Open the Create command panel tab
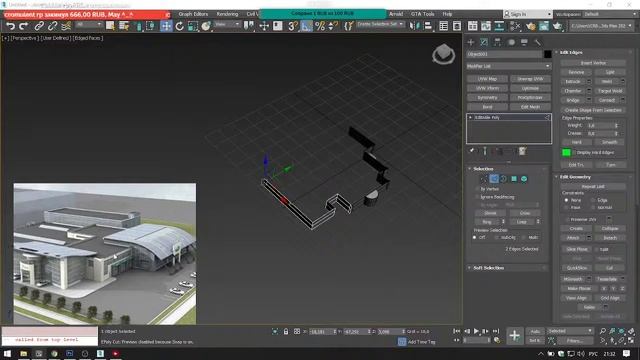Image resolution: width=640 pixels, height=360 pixels. tap(471, 42)
